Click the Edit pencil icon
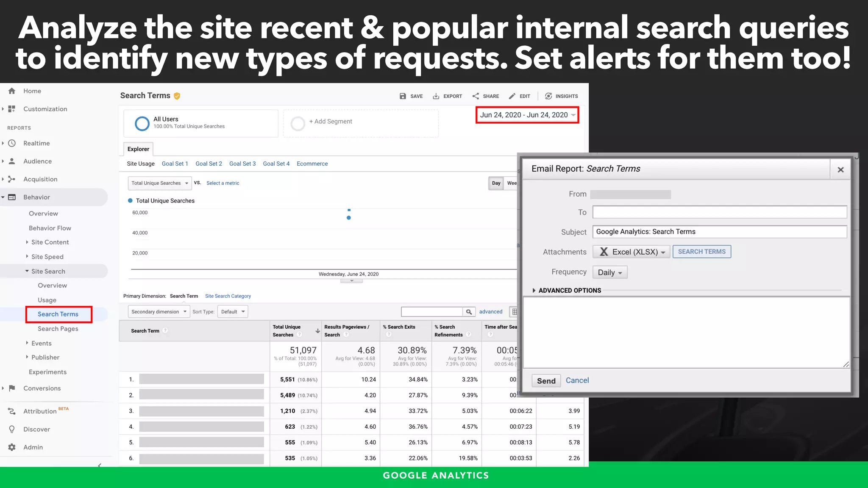Image resolution: width=868 pixels, height=488 pixels. coord(512,96)
